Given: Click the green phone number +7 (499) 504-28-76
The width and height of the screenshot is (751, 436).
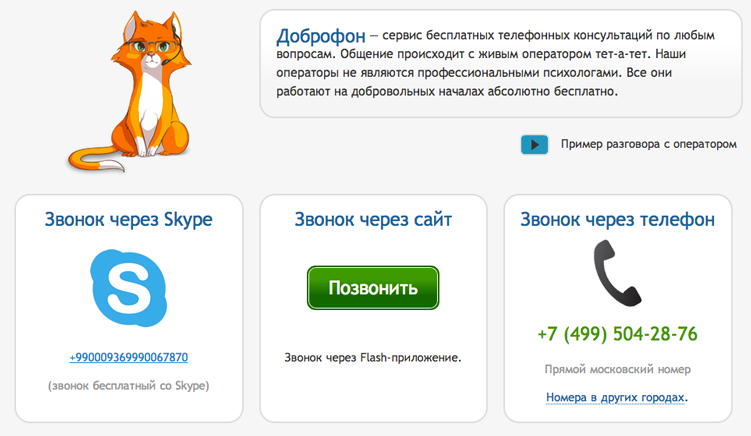Looking at the screenshot, I should click(x=616, y=334).
